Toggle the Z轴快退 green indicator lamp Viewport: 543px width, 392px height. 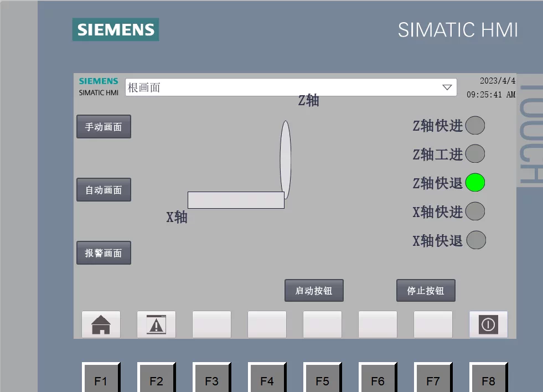[x=475, y=183]
